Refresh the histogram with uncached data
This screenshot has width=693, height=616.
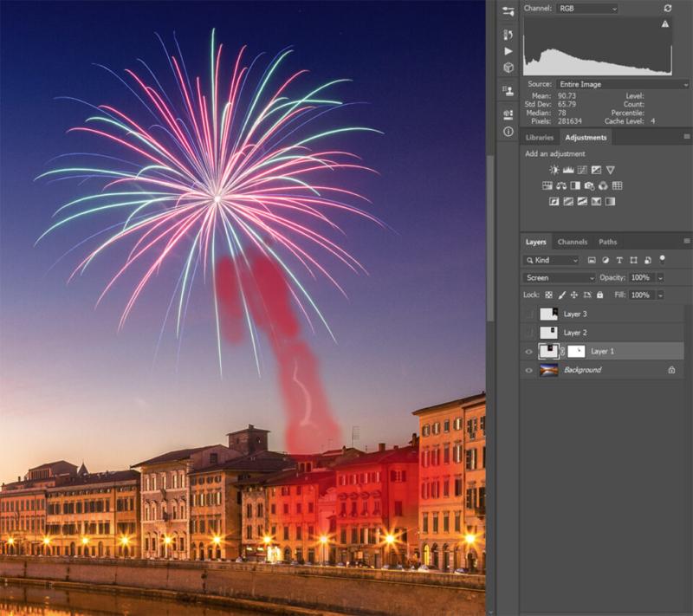[x=668, y=8]
